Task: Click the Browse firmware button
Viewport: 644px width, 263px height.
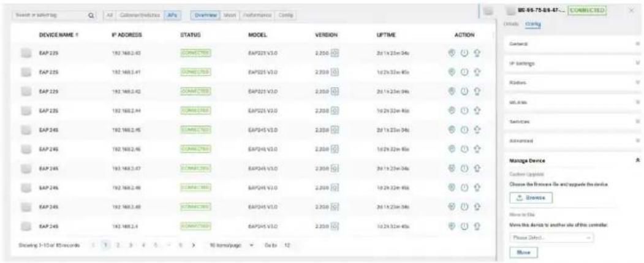Action: pos(531,197)
